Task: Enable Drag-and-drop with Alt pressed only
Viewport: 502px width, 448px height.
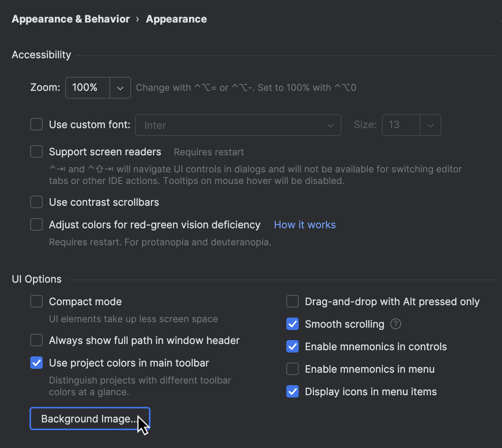Action: [x=292, y=301]
